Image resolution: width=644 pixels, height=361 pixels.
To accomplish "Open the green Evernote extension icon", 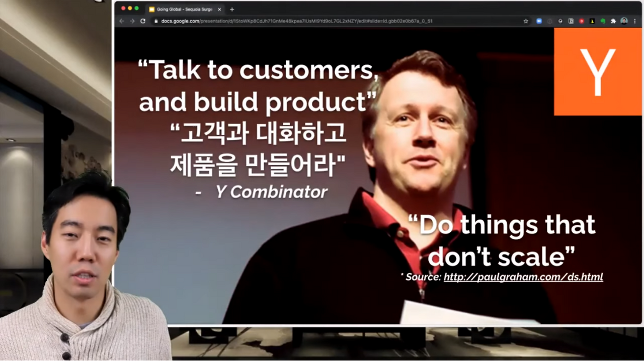I will (603, 21).
